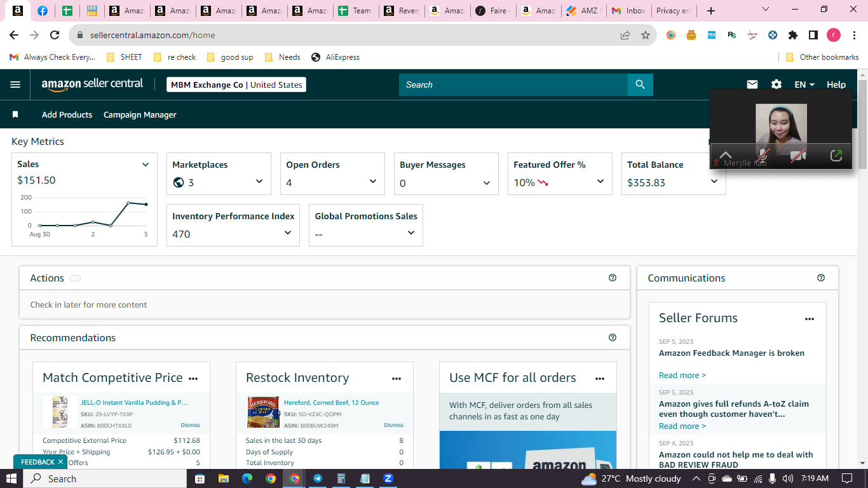Expand the Zoom overlay up chevron
868x488 pixels.
click(x=725, y=155)
